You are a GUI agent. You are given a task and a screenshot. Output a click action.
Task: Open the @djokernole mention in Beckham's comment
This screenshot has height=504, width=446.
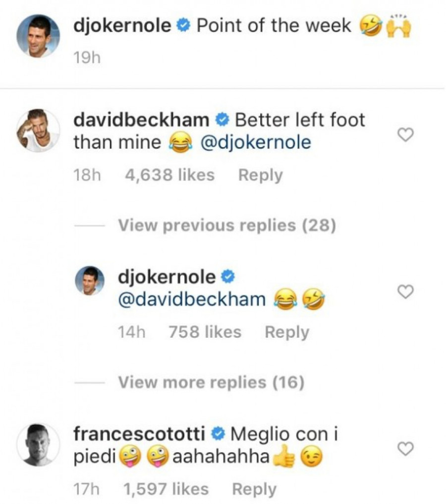coord(254,143)
